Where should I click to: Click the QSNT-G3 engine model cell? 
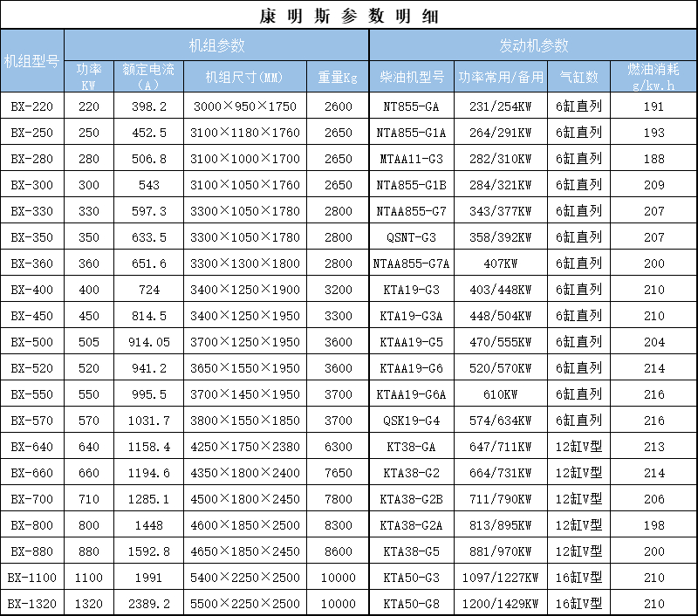pyautogui.click(x=412, y=237)
